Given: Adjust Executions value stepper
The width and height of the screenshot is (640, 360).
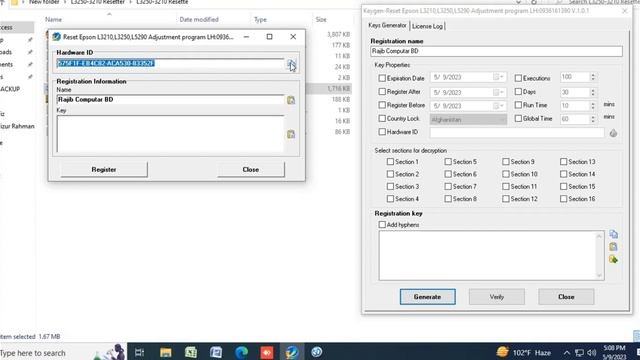Looking at the screenshot, I should (593, 77).
